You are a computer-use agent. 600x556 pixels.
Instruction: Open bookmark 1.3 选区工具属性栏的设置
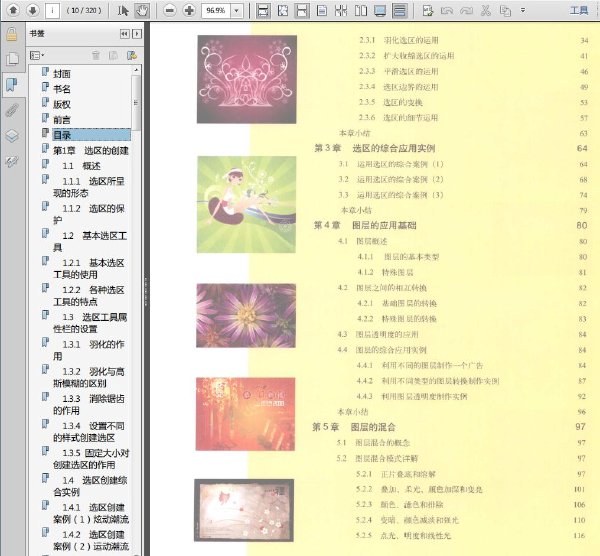[x=90, y=323]
